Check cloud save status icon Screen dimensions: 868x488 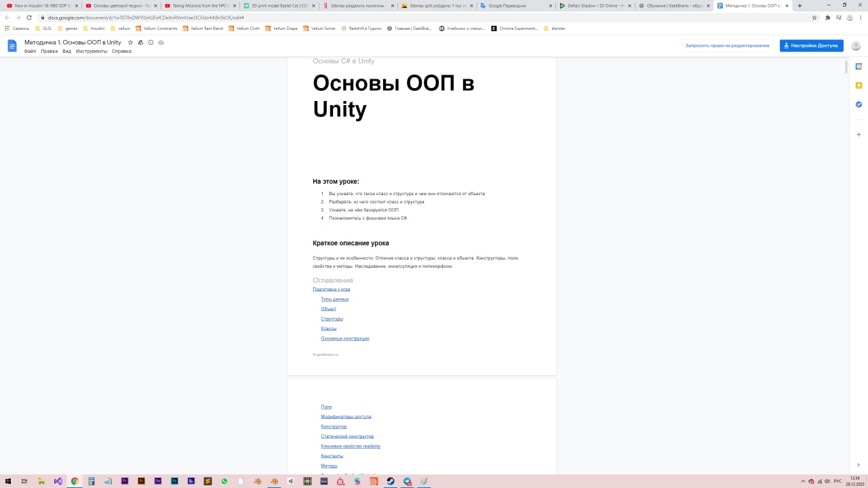click(x=161, y=43)
